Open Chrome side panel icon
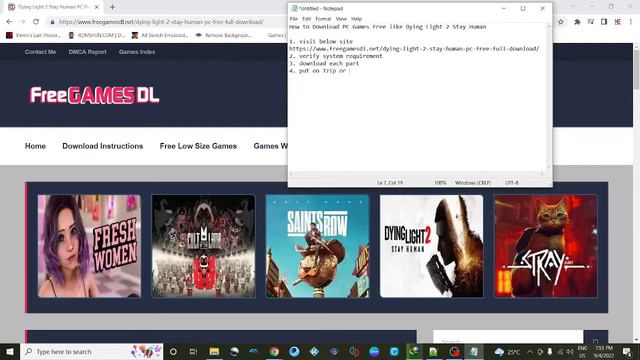The image size is (640, 360). pos(604,22)
